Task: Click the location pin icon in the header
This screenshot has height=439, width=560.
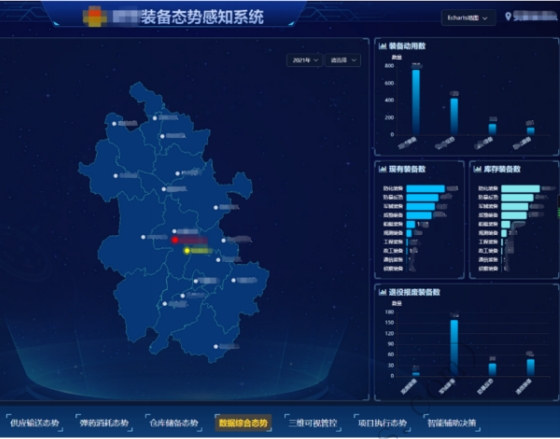Action: [x=508, y=16]
